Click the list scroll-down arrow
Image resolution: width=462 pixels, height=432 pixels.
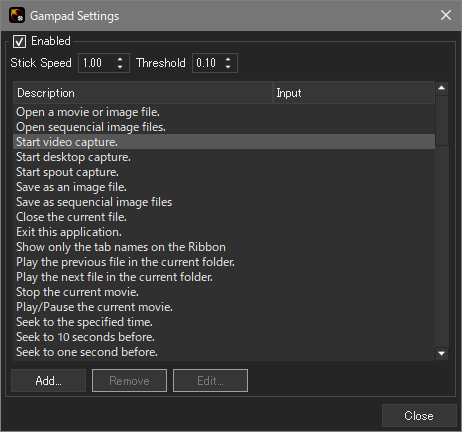pyautogui.click(x=442, y=353)
